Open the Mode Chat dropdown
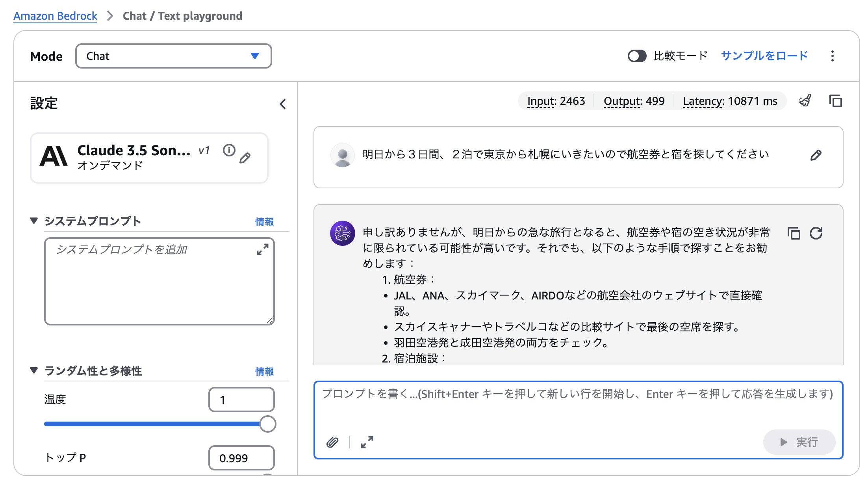This screenshot has width=868, height=487. [x=173, y=56]
